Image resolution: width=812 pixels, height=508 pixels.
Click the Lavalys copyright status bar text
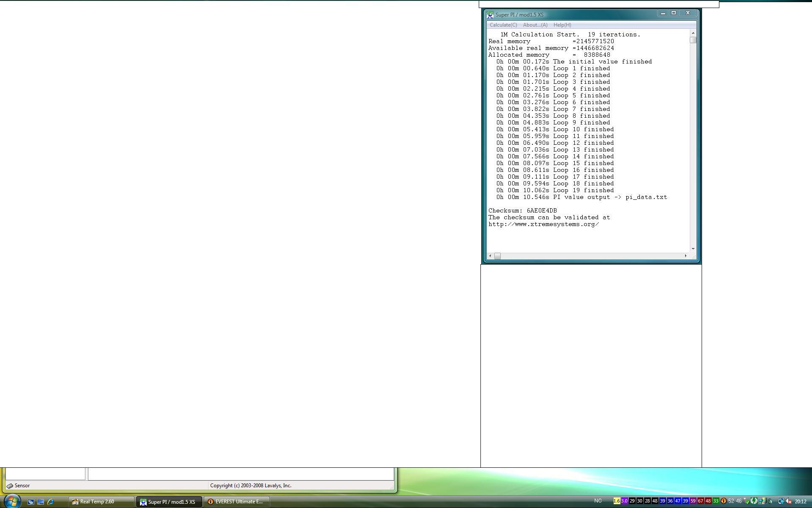click(x=251, y=486)
